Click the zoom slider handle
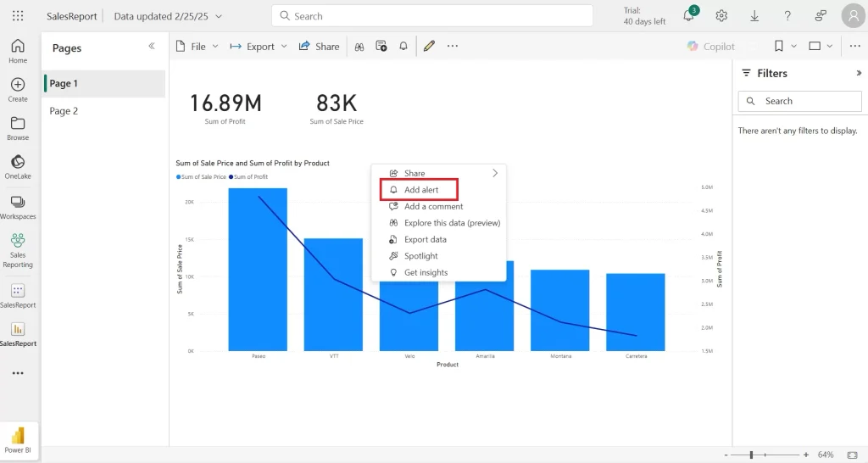This screenshot has height=463, width=868. [x=751, y=455]
